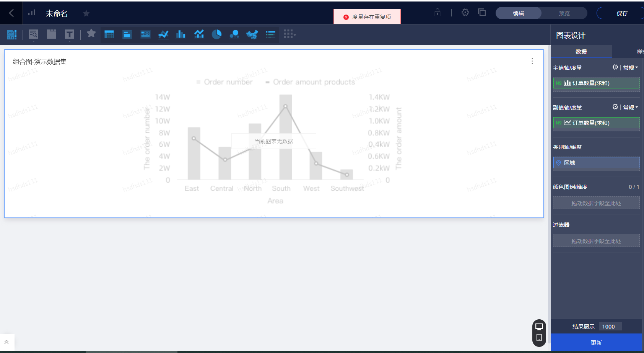Click the favorites star in toolbar
This screenshot has width=644, height=353.
(x=91, y=34)
